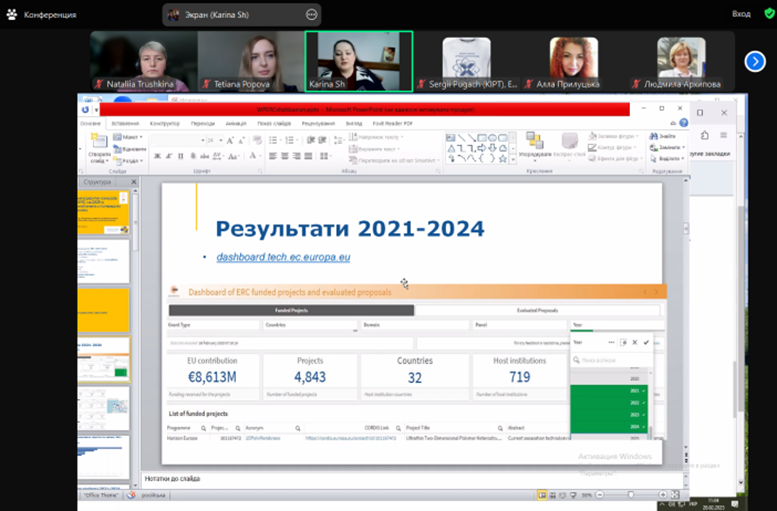Viewport: 777px width, 511px height.
Task: Toggle year 2021 in Year filter list
Action: (x=610, y=390)
